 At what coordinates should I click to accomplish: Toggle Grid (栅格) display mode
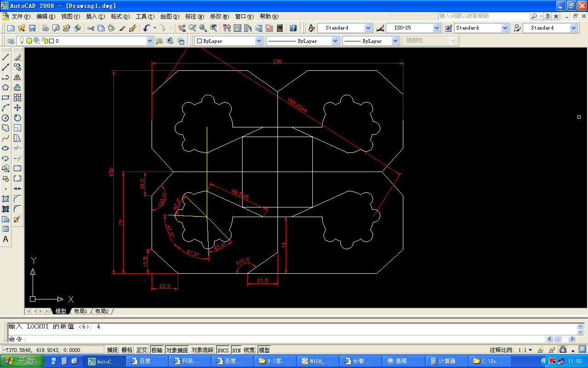pyautogui.click(x=127, y=350)
